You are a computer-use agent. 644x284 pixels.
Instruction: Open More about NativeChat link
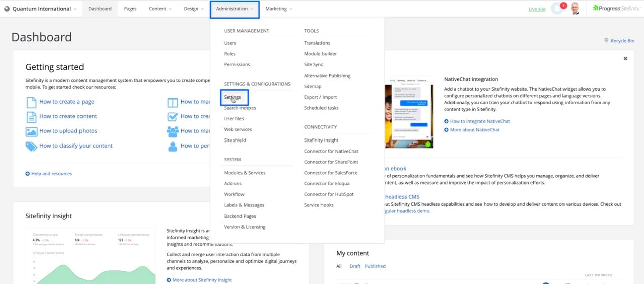[472, 130]
